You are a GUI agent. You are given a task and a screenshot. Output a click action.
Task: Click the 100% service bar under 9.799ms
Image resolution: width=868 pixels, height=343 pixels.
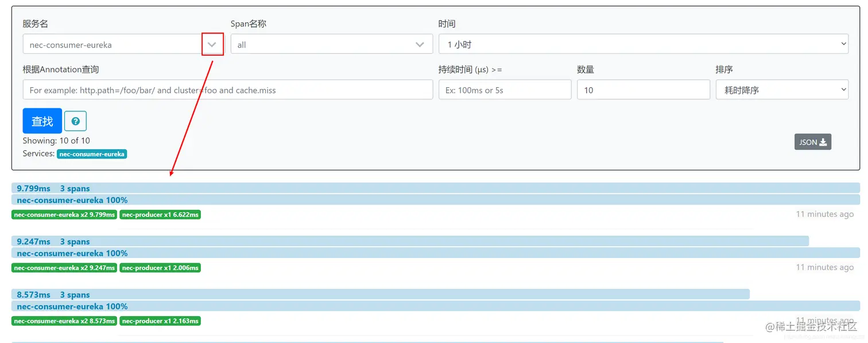pyautogui.click(x=436, y=200)
